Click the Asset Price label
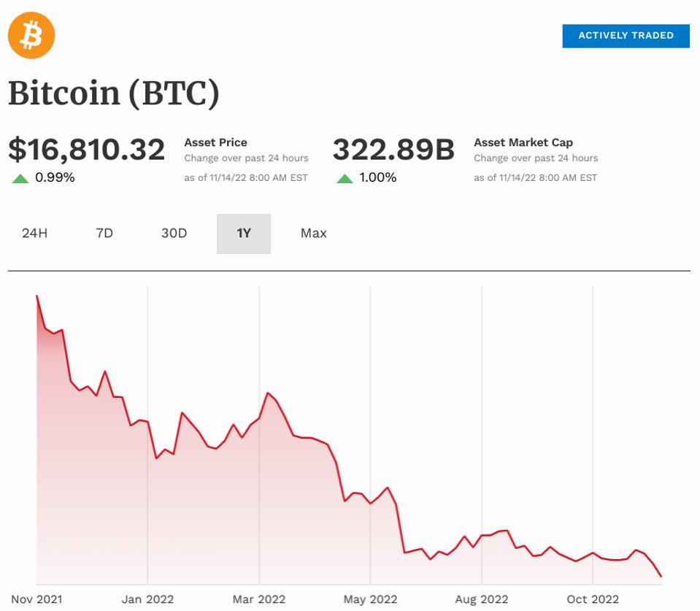 tap(216, 142)
